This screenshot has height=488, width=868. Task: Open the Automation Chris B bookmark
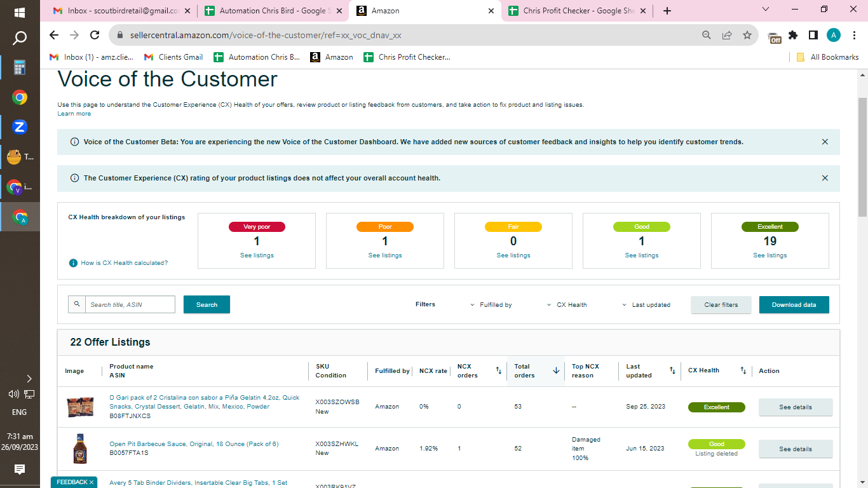click(257, 57)
